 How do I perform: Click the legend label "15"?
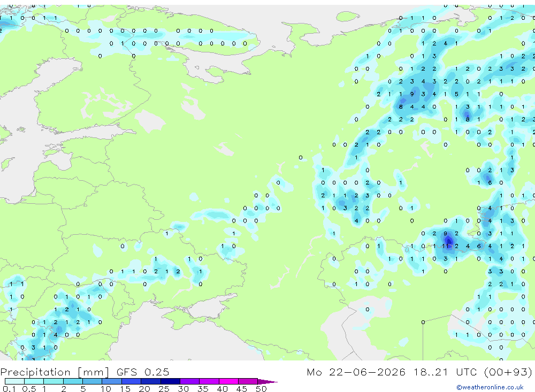(125, 389)
